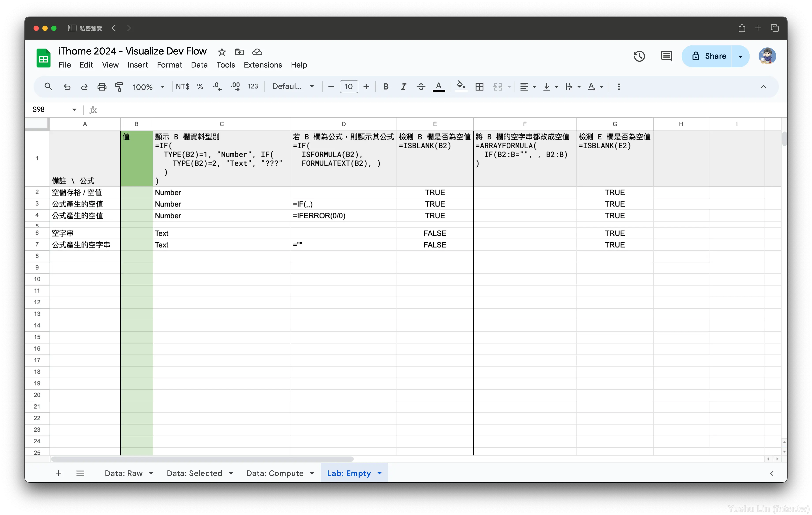Open the more toolbar options menu
812x515 pixels.
pos(619,87)
